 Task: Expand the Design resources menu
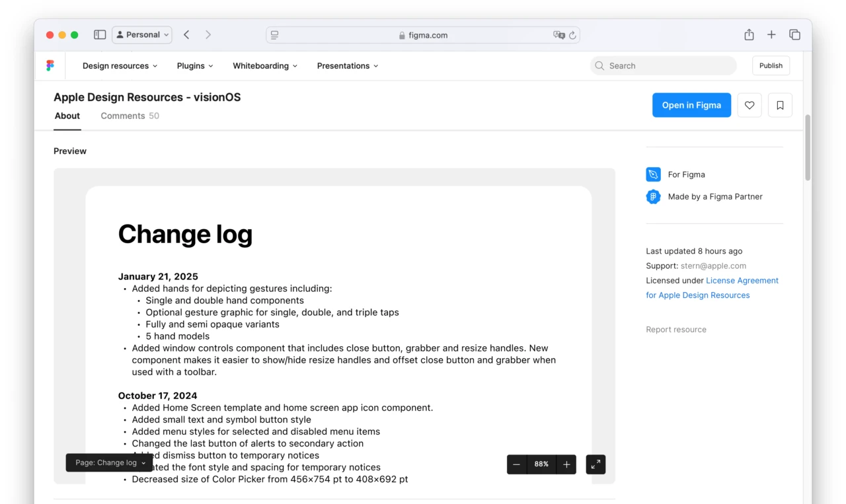pos(120,66)
